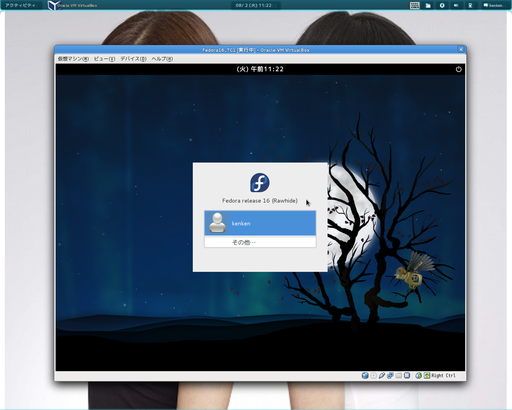
Task: Open the ビュー menu
Action: [104, 59]
